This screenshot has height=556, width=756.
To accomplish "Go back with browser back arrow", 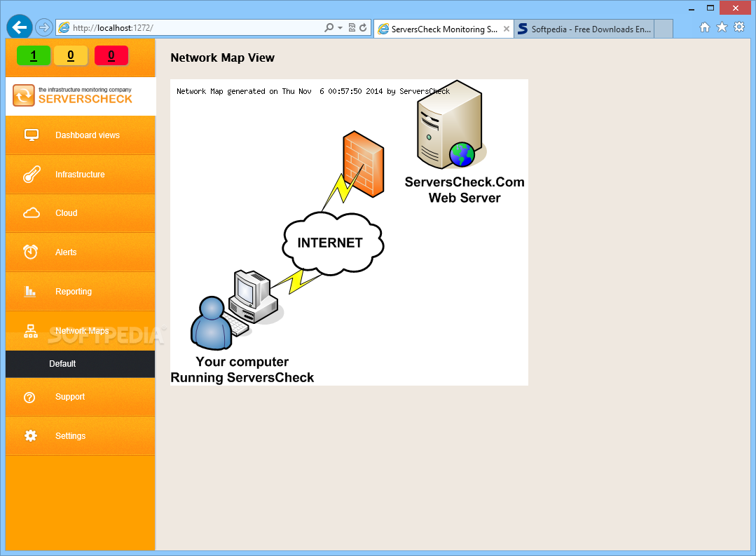I will 20,27.
